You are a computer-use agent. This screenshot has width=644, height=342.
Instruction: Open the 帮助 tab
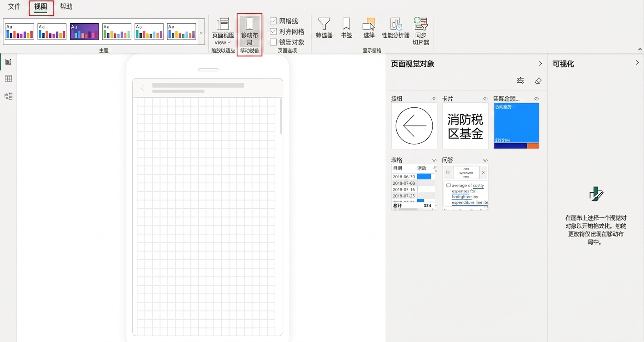coord(66,6)
